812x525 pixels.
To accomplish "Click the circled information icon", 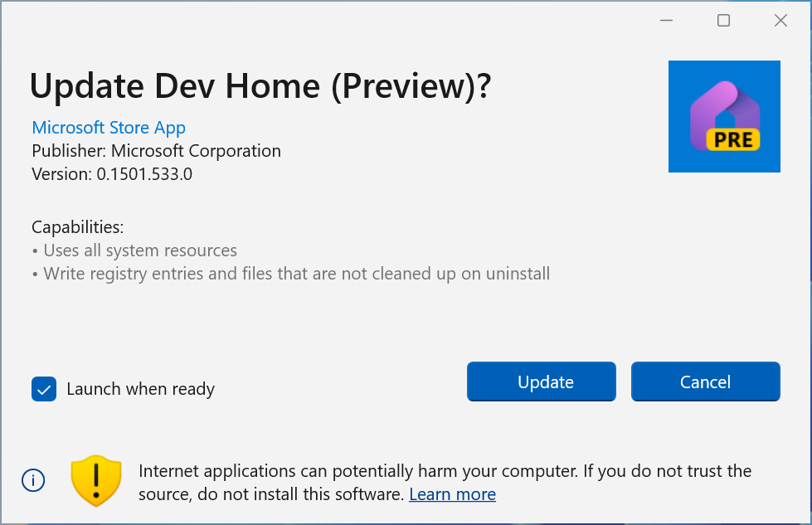I will (32, 480).
